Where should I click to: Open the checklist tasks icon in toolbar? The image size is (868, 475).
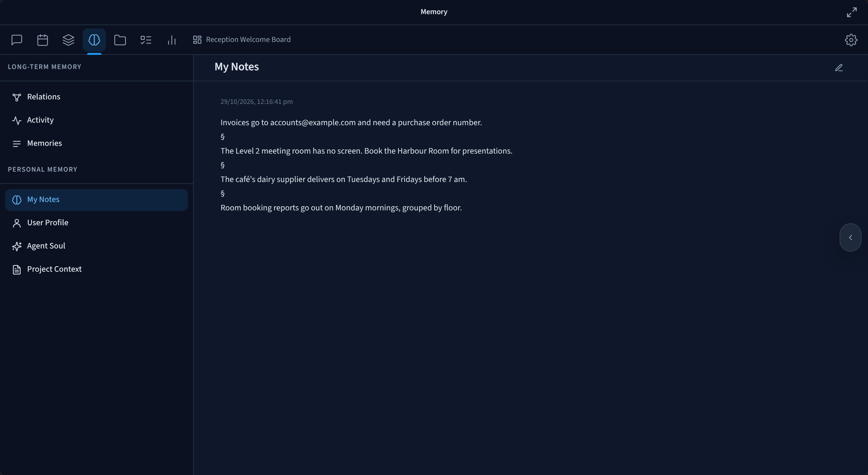[x=146, y=40]
